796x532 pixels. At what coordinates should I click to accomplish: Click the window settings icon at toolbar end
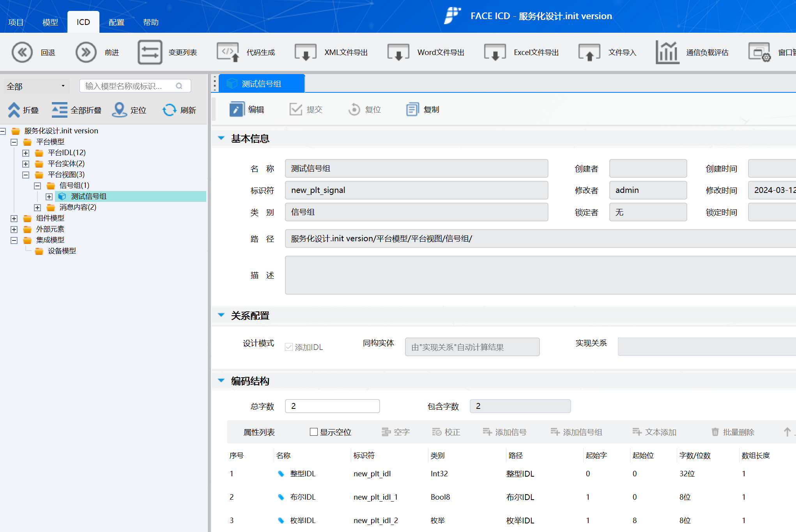pyautogui.click(x=759, y=52)
